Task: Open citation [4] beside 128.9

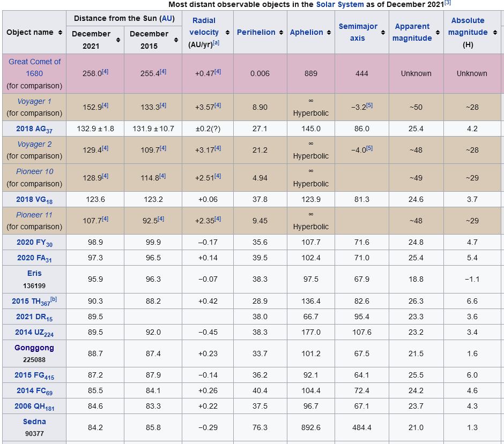Action: (x=105, y=176)
